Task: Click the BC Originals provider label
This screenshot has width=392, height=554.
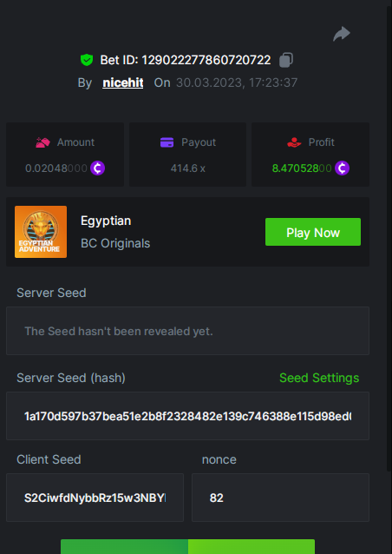Action: 115,243
